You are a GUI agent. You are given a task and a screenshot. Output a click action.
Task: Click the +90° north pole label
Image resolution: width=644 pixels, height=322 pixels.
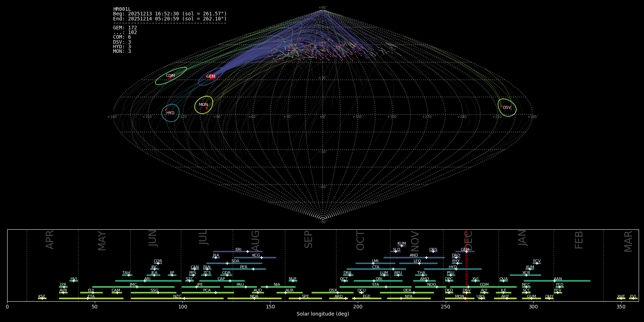pos(322,8)
